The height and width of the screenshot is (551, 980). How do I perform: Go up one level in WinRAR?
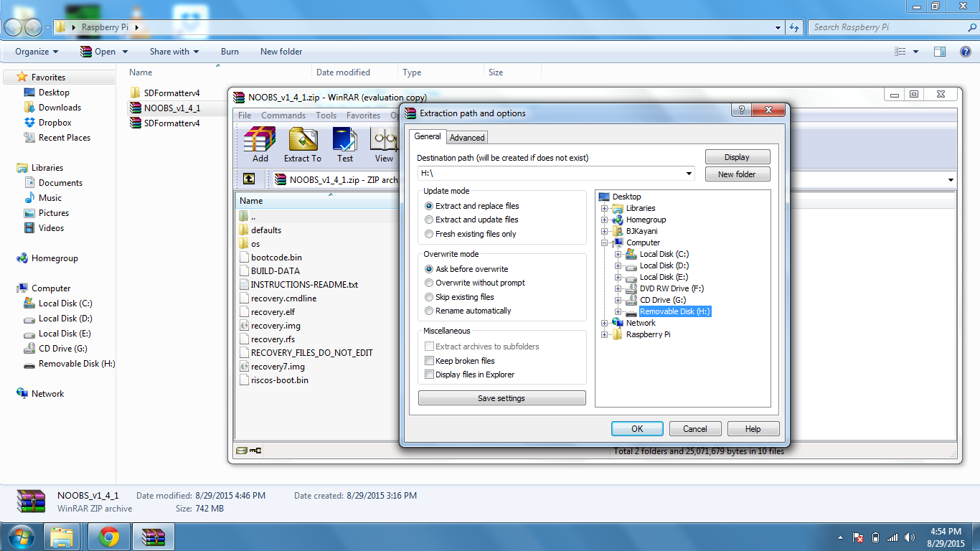[248, 179]
